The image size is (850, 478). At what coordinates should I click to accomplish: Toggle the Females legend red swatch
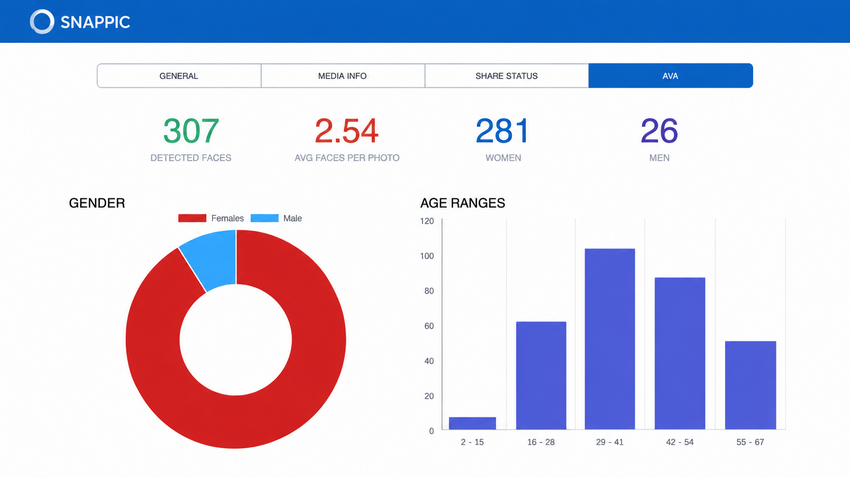tap(192, 218)
